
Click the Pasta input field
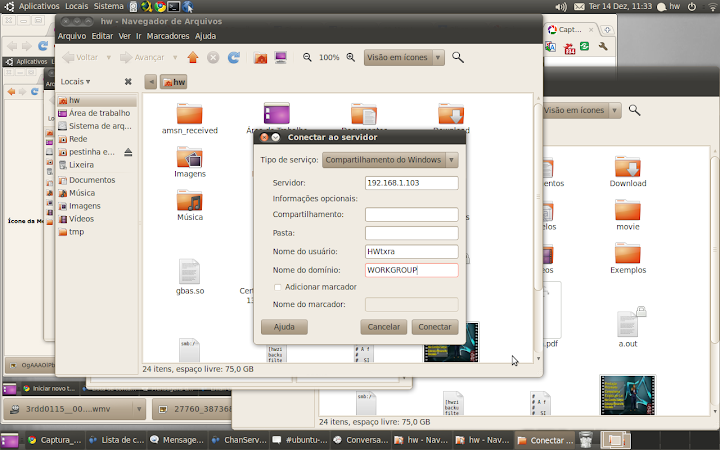(x=411, y=233)
